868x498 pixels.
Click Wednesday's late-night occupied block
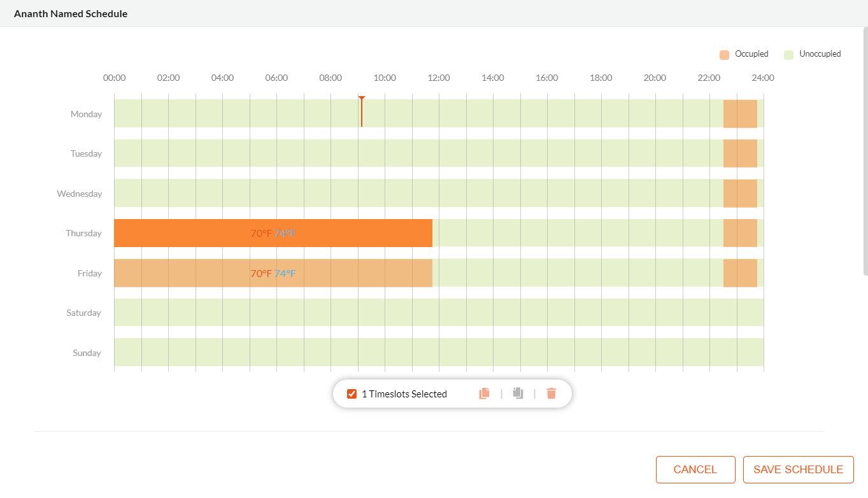click(740, 194)
